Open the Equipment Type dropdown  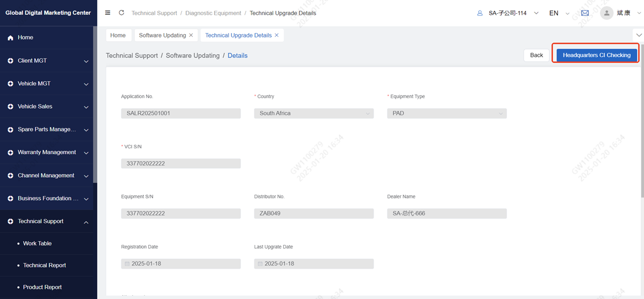(x=447, y=113)
